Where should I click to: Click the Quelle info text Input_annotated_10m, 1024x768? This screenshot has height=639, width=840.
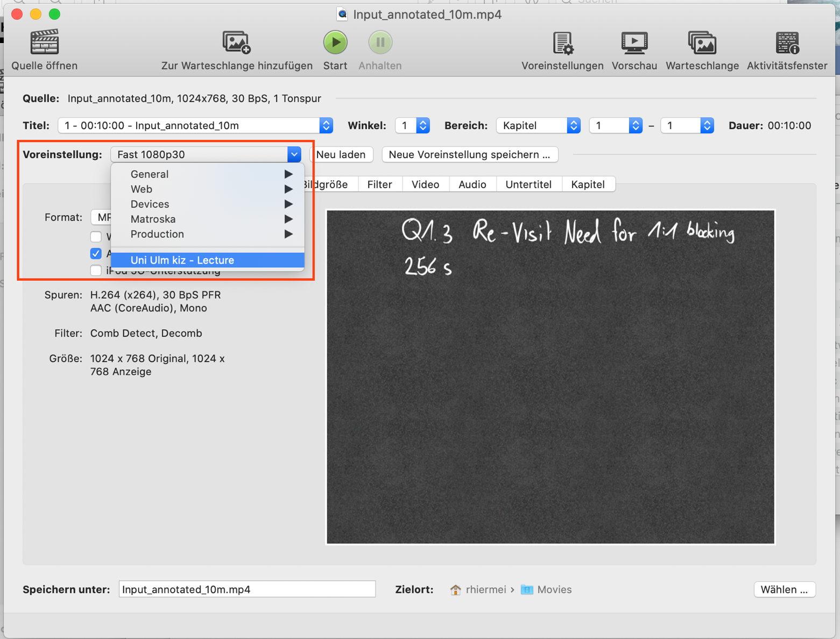194,98
